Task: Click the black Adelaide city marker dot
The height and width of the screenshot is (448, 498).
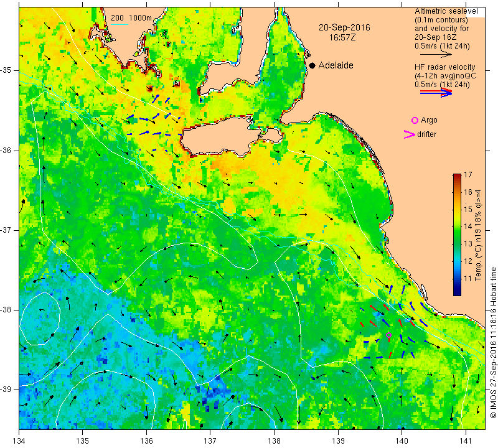Action: (x=312, y=65)
